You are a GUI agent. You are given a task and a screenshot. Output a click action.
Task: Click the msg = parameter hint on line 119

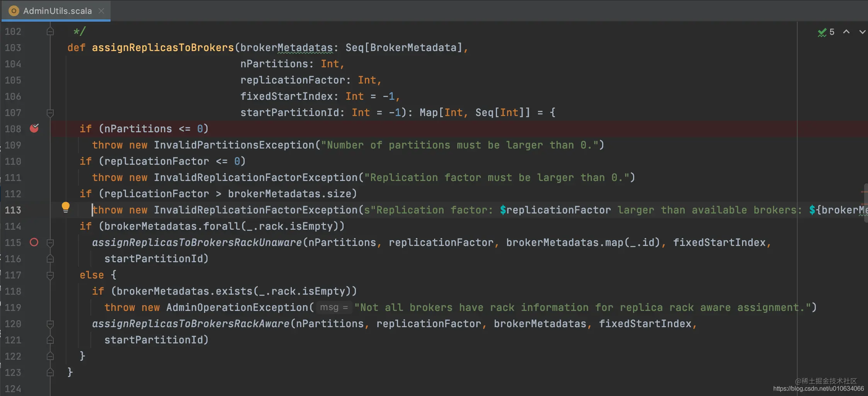pyautogui.click(x=334, y=307)
